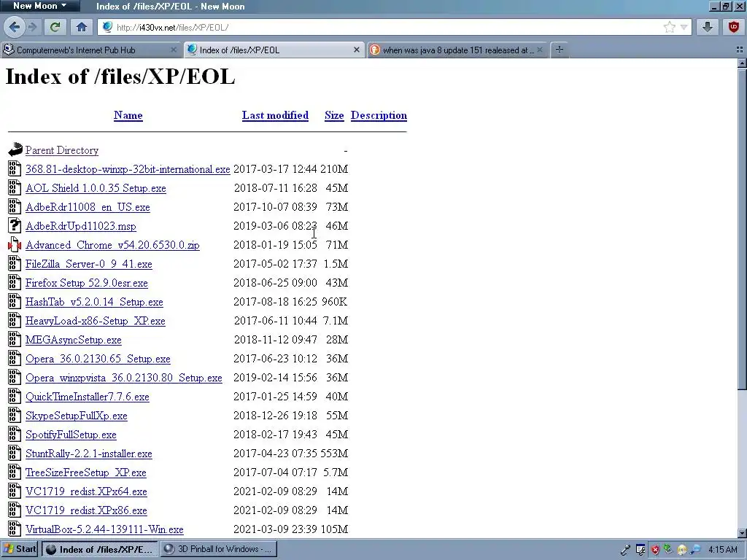Image resolution: width=747 pixels, height=560 pixels.
Task: Open the bookmark dropdown arrow next to the star
Action: 684,27
